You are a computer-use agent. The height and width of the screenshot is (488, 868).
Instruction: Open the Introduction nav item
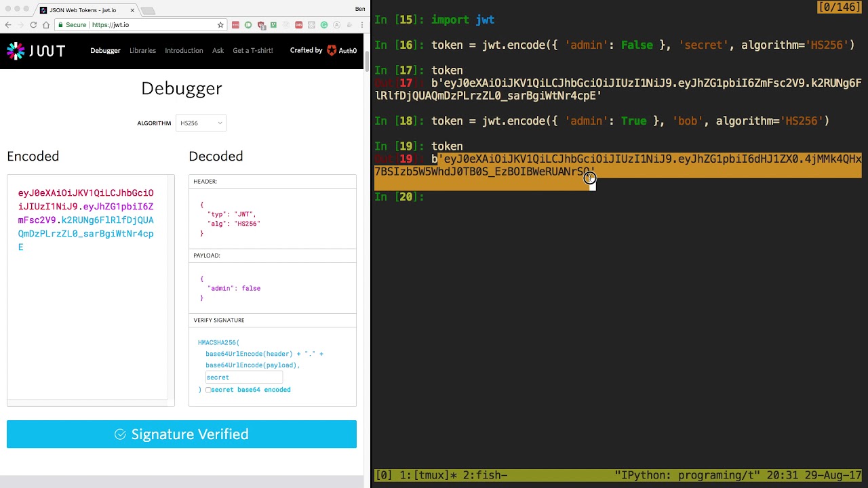(x=184, y=50)
